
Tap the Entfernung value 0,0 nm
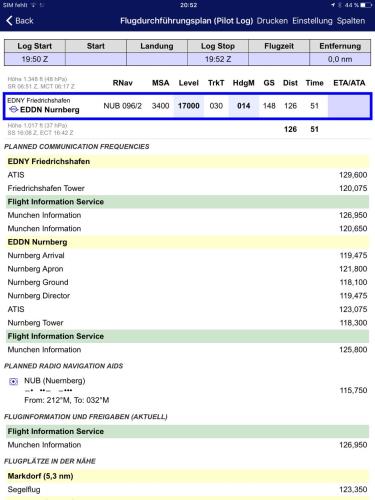tap(340, 59)
